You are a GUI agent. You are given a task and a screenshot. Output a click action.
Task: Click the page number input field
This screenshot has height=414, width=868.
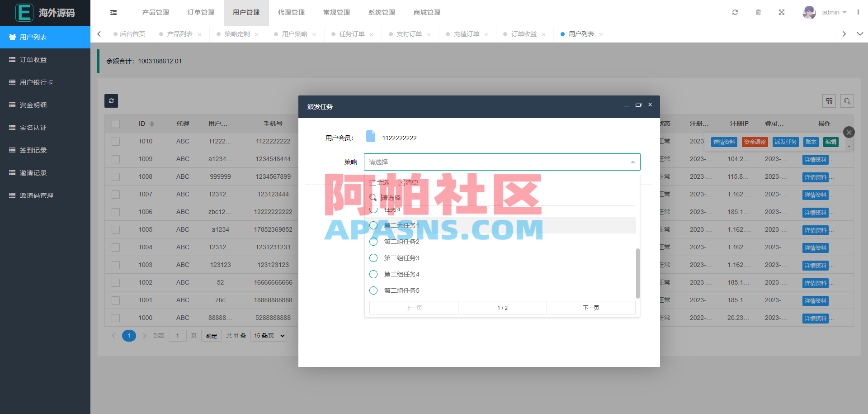tap(177, 335)
